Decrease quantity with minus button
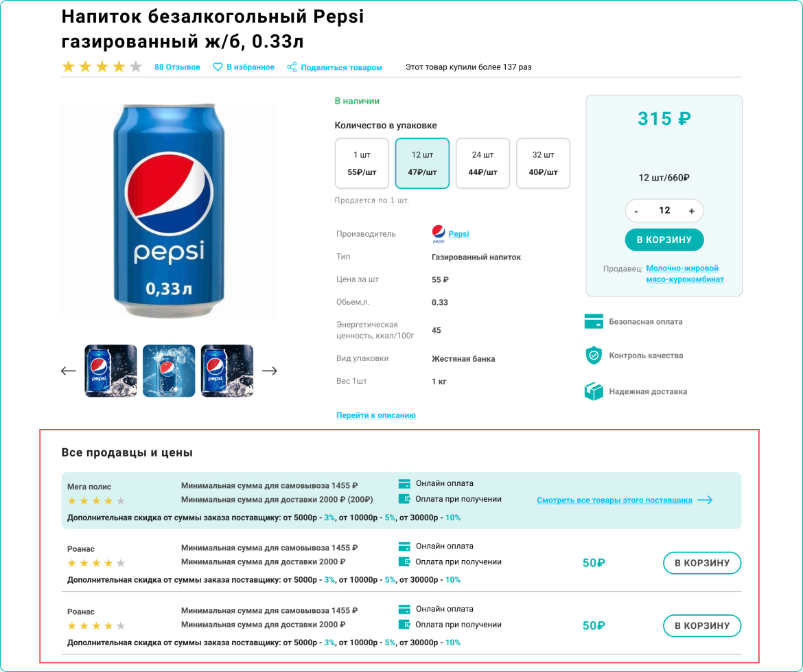The height and width of the screenshot is (672, 803). (x=636, y=211)
